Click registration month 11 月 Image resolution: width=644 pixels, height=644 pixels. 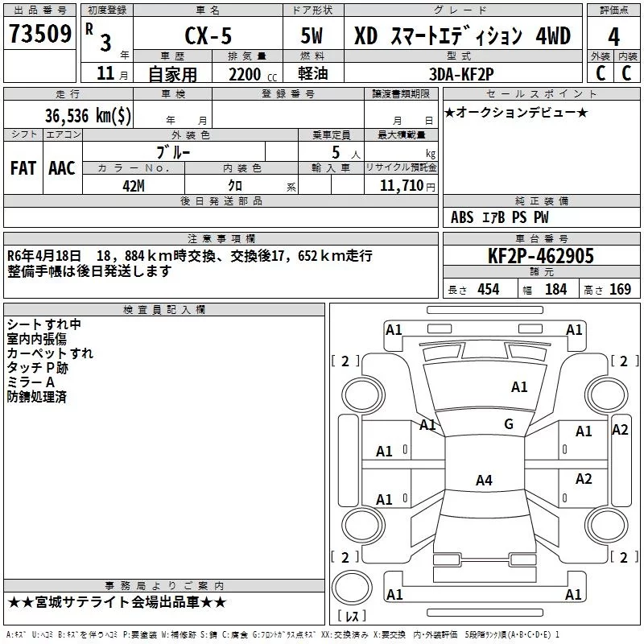pos(112,73)
